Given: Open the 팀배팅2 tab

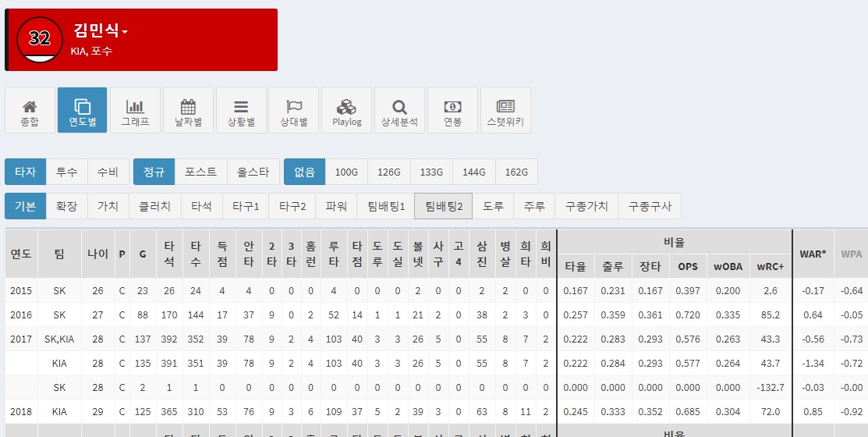Looking at the screenshot, I should (x=443, y=207).
